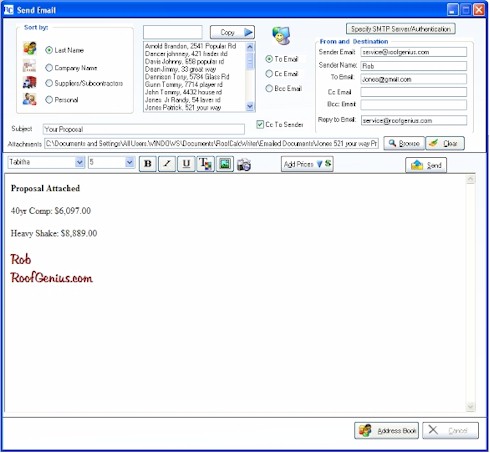This screenshot has width=490, height=453.
Task: Click the camera capture icon
Action: click(x=244, y=165)
